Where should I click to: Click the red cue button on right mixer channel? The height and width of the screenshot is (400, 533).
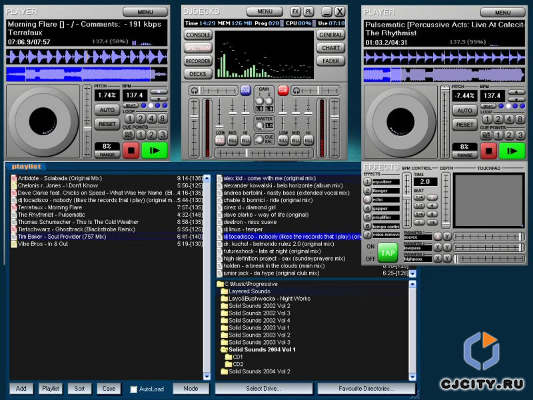283,90
